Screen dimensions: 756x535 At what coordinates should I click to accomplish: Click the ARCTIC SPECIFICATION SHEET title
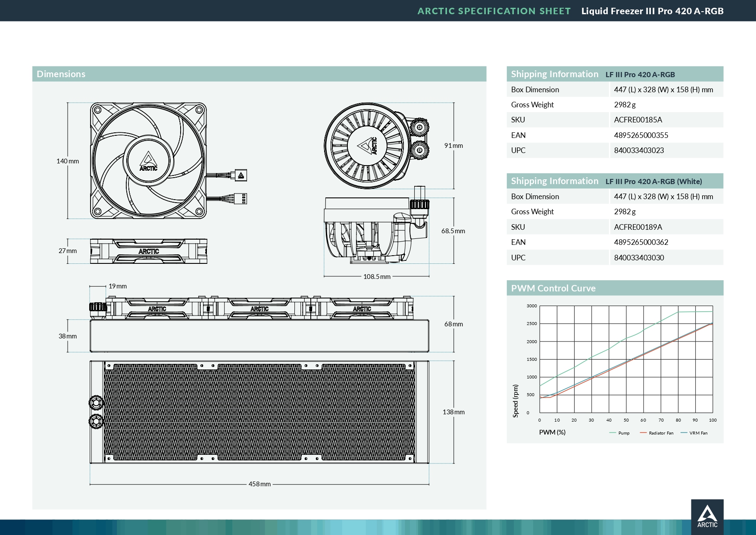[494, 11]
